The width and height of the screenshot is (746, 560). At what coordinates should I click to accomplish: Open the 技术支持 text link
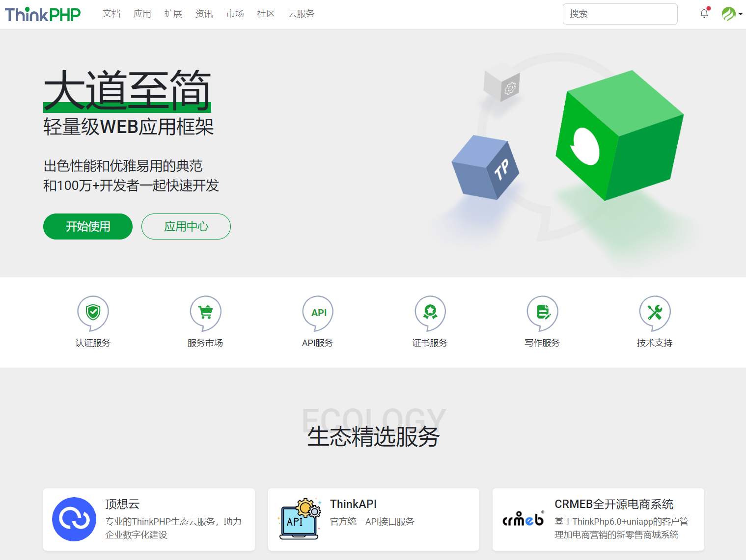pyautogui.click(x=655, y=343)
